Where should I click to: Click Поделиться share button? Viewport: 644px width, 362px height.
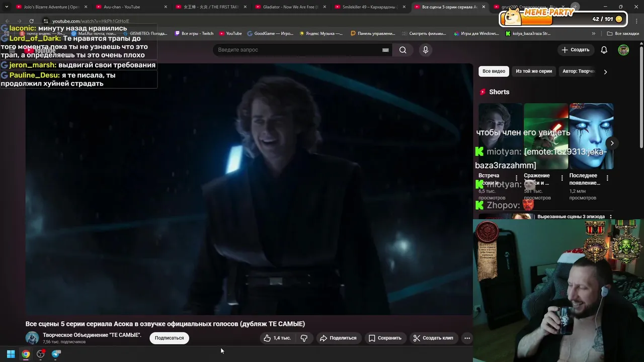click(x=338, y=338)
